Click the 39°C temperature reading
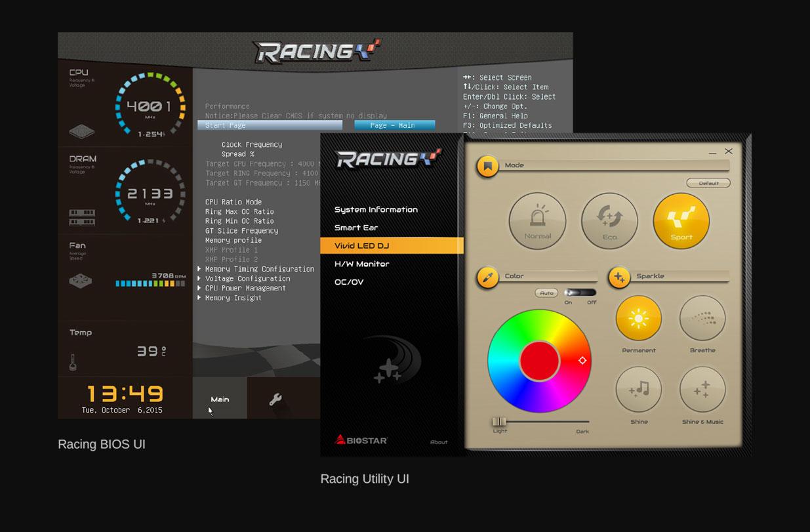Screen dimensions: 810x532 pos(152,351)
